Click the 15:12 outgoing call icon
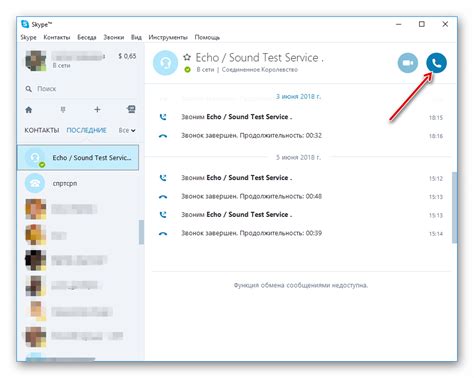 click(163, 178)
